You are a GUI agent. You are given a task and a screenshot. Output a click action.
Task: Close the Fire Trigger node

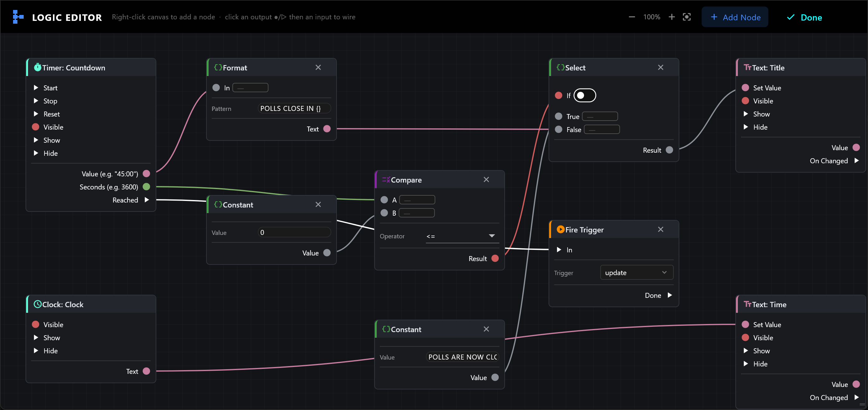point(660,229)
